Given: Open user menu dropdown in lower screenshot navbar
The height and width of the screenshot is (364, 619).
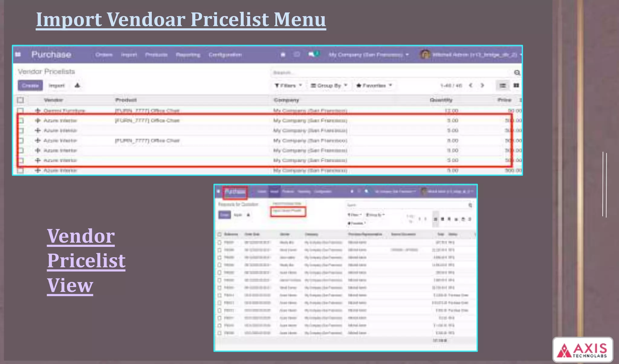Looking at the screenshot, I should point(450,192).
